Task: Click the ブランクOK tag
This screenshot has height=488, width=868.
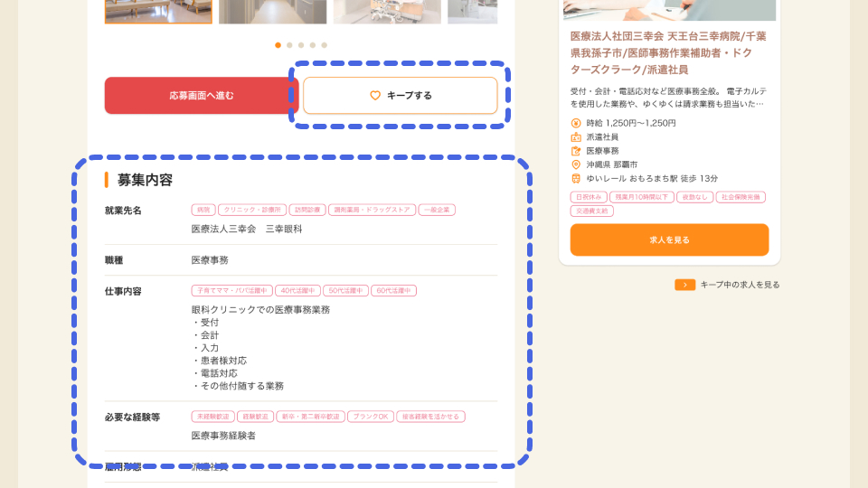Action: (x=370, y=417)
